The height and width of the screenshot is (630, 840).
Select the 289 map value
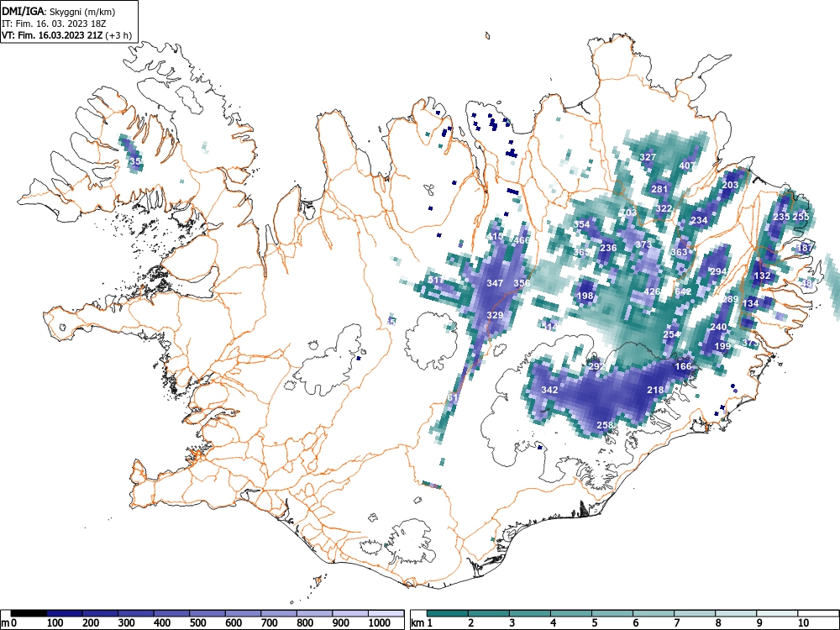[730, 299]
